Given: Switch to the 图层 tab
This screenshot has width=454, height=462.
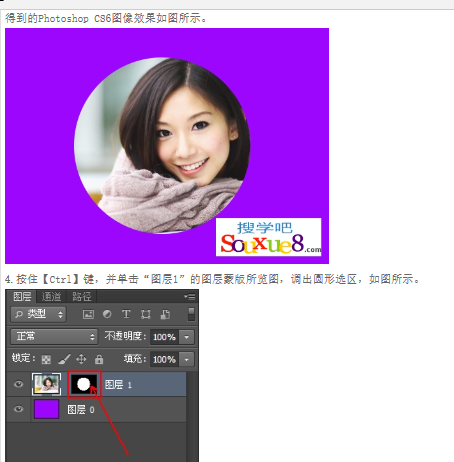Looking at the screenshot, I should [x=22, y=296].
